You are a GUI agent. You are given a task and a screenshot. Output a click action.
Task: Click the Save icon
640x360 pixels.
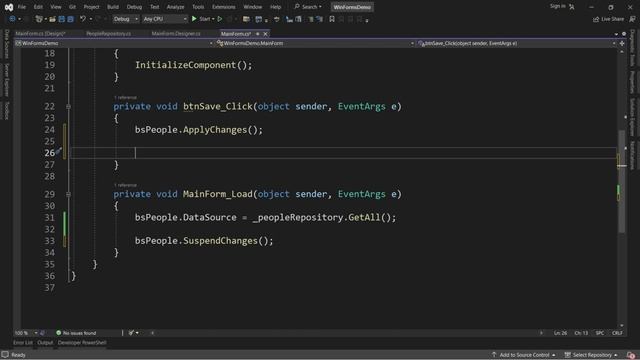click(62, 19)
